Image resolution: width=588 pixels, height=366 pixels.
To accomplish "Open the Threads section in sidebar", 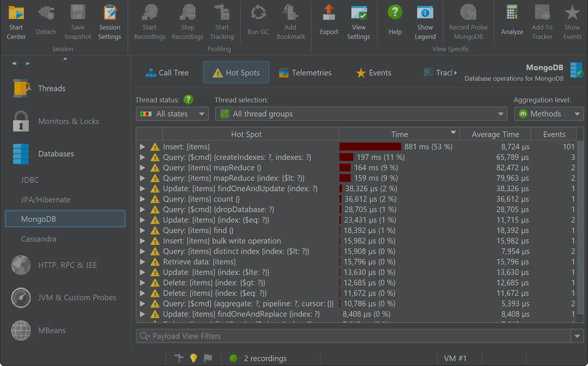I will pyautogui.click(x=52, y=89).
